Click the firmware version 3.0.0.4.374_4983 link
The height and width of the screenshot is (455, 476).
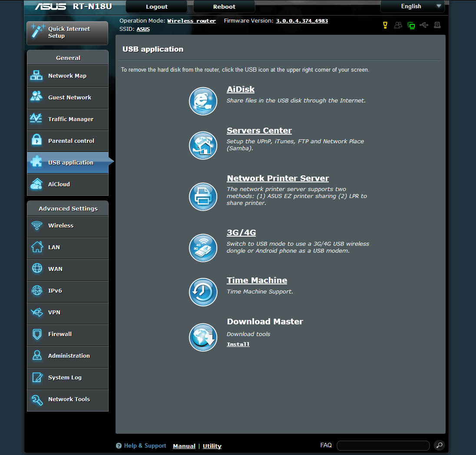(x=302, y=21)
